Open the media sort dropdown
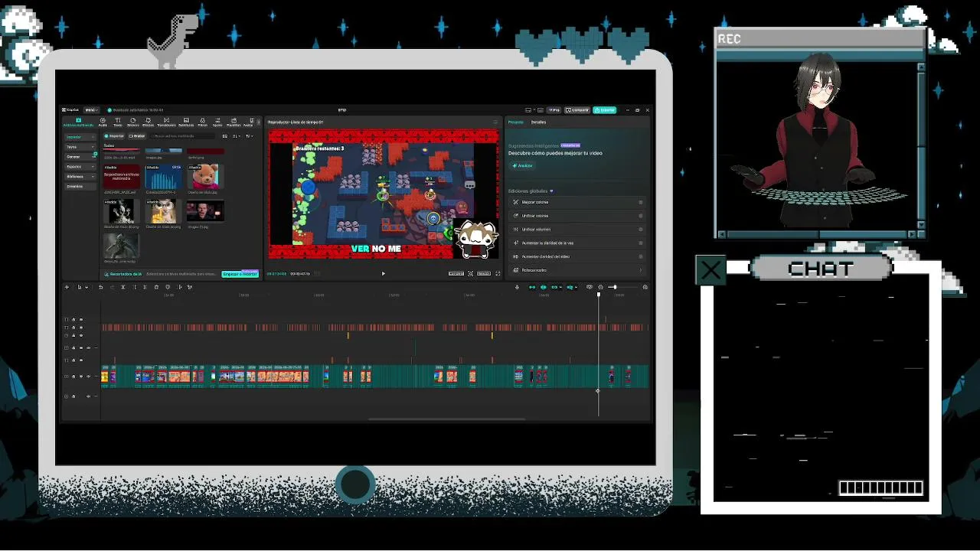 237,136
